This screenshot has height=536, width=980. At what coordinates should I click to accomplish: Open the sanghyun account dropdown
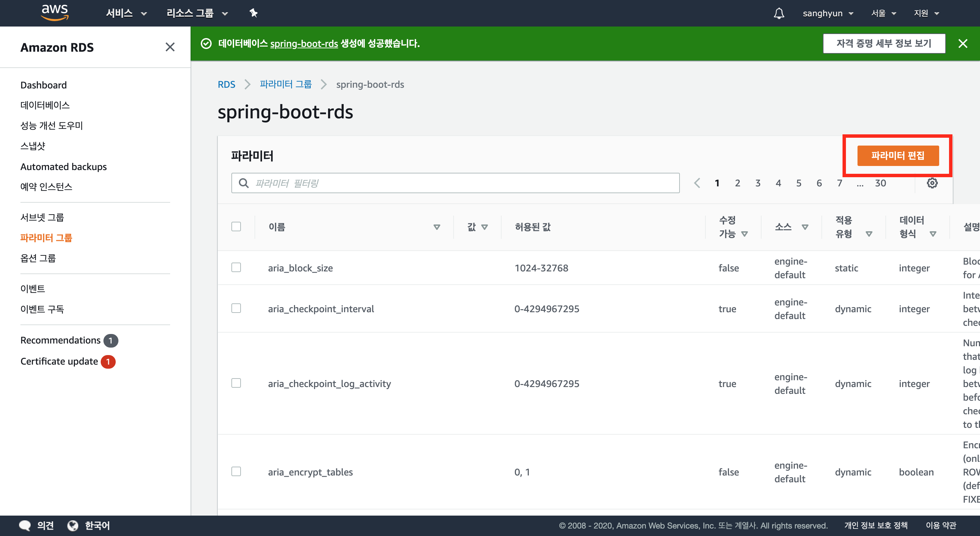point(828,13)
